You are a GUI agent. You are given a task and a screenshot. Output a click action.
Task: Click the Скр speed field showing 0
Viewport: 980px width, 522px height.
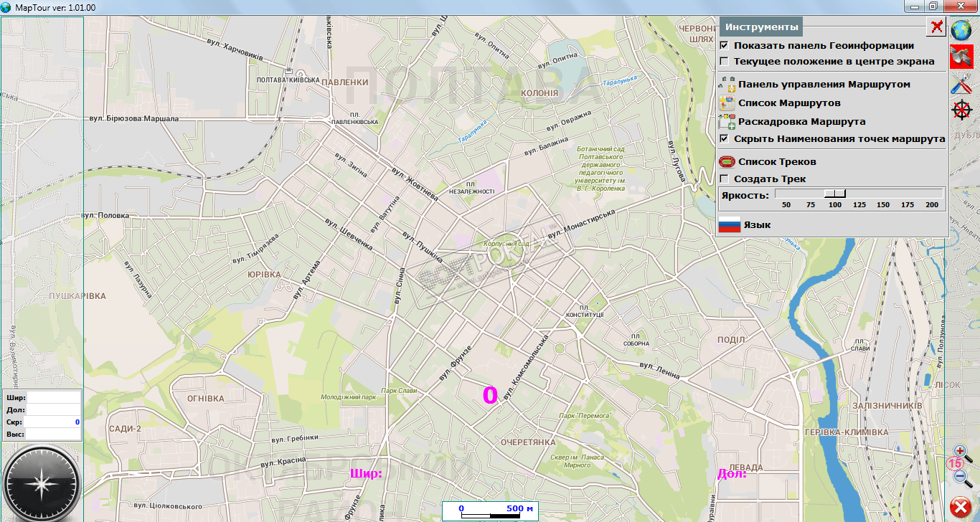54,422
